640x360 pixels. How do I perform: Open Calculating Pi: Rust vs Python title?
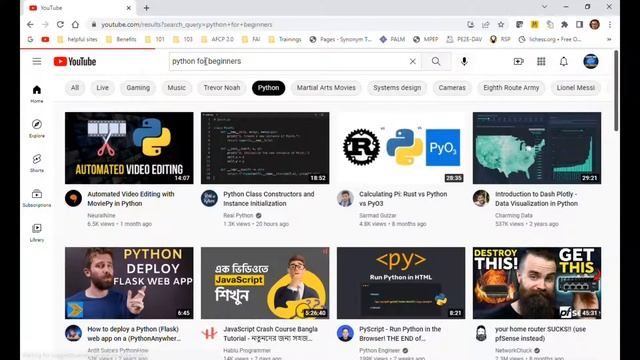pyautogui.click(x=403, y=199)
